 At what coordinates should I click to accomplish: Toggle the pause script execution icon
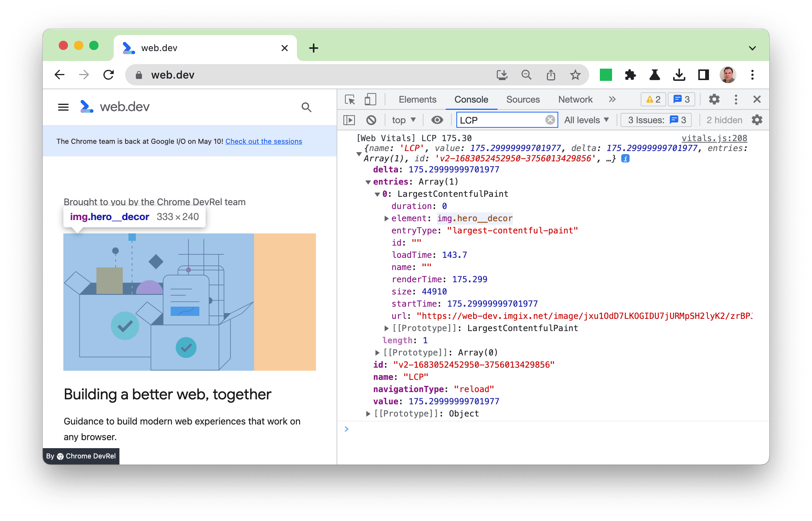click(x=350, y=120)
